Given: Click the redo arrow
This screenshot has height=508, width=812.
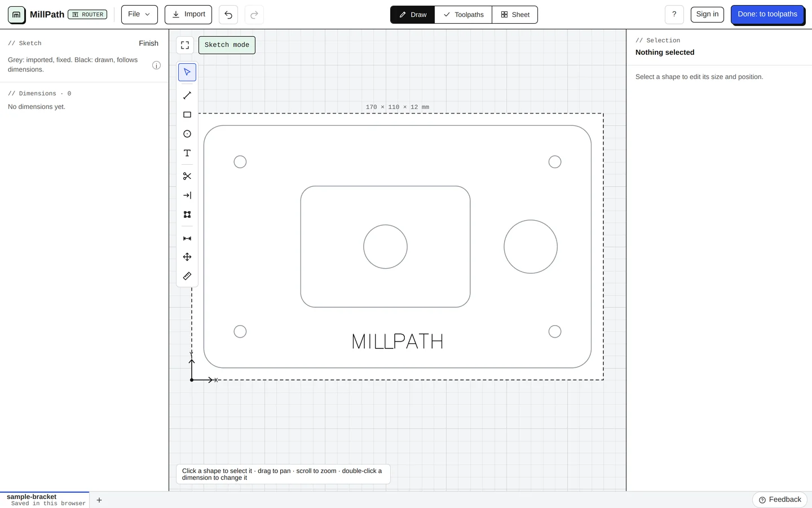Looking at the screenshot, I should pyautogui.click(x=254, y=15).
